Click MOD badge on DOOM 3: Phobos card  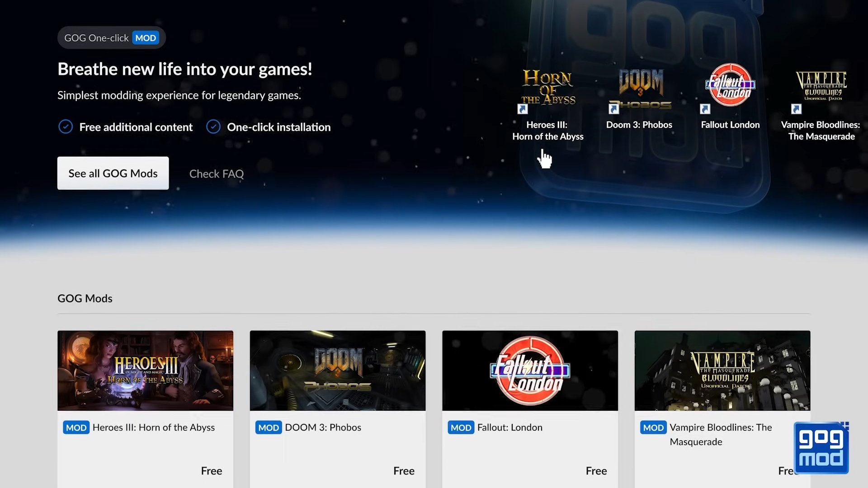pyautogui.click(x=269, y=427)
